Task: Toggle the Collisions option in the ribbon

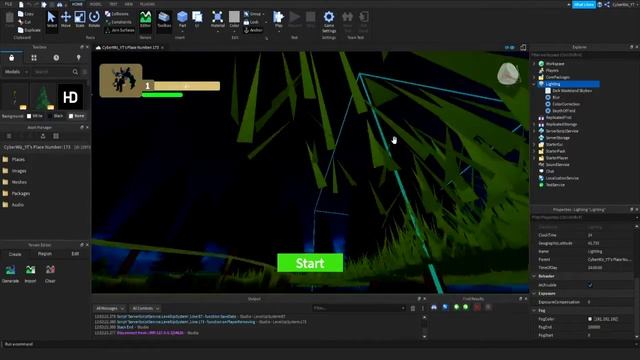Action: [117, 14]
